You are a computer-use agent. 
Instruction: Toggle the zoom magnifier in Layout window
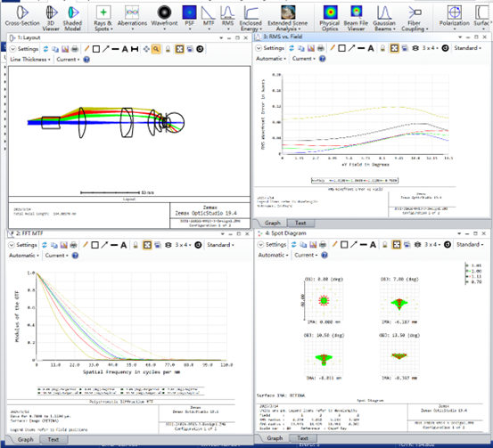[156, 49]
